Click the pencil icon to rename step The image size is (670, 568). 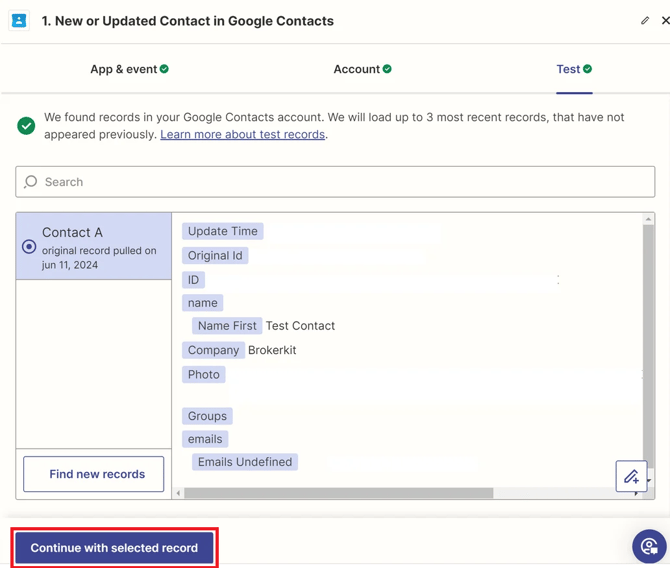click(645, 20)
